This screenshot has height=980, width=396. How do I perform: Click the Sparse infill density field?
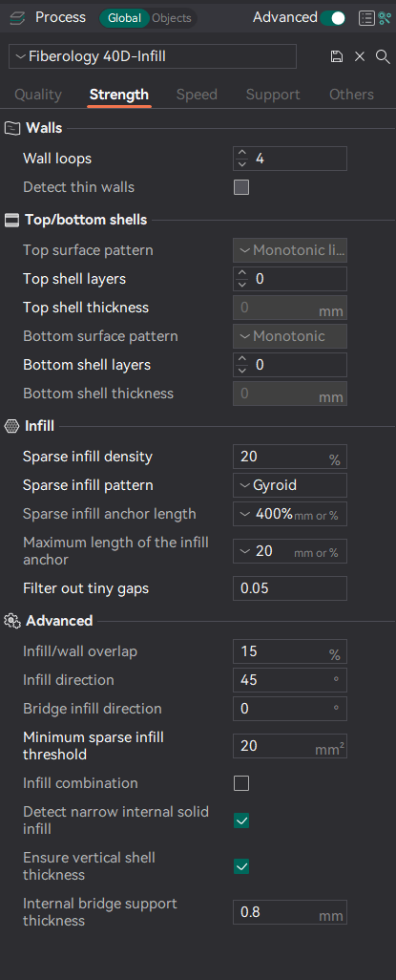coord(290,457)
